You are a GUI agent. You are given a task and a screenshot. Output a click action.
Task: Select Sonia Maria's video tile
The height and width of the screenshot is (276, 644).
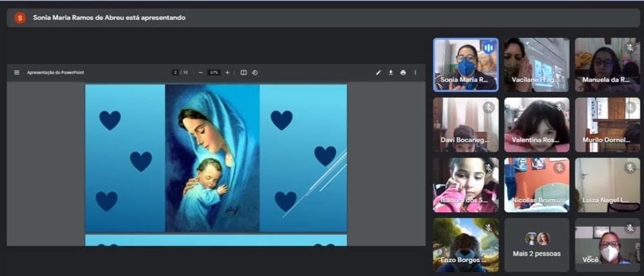coord(465,64)
